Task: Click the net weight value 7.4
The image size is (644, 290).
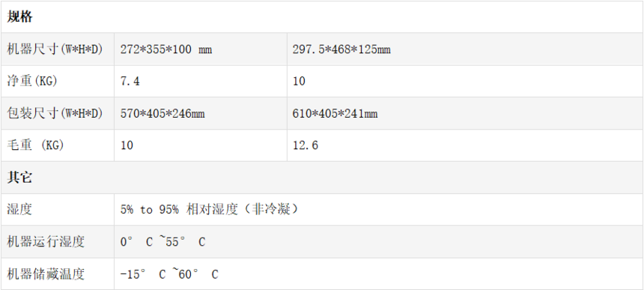Action: point(130,82)
